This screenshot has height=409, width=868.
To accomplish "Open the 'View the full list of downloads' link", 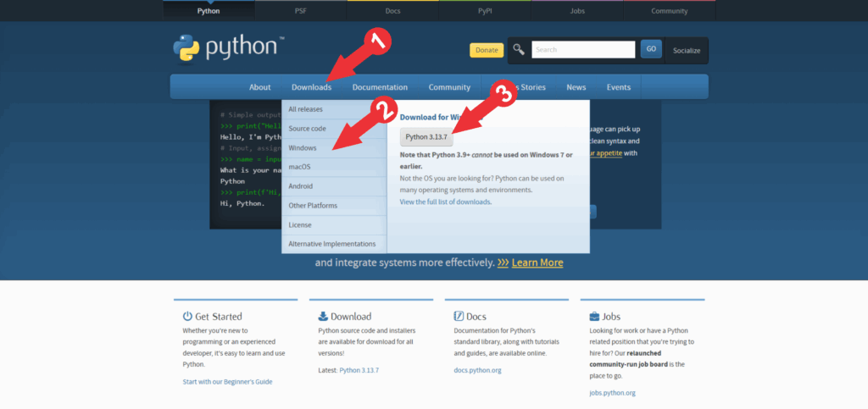I will 445,202.
